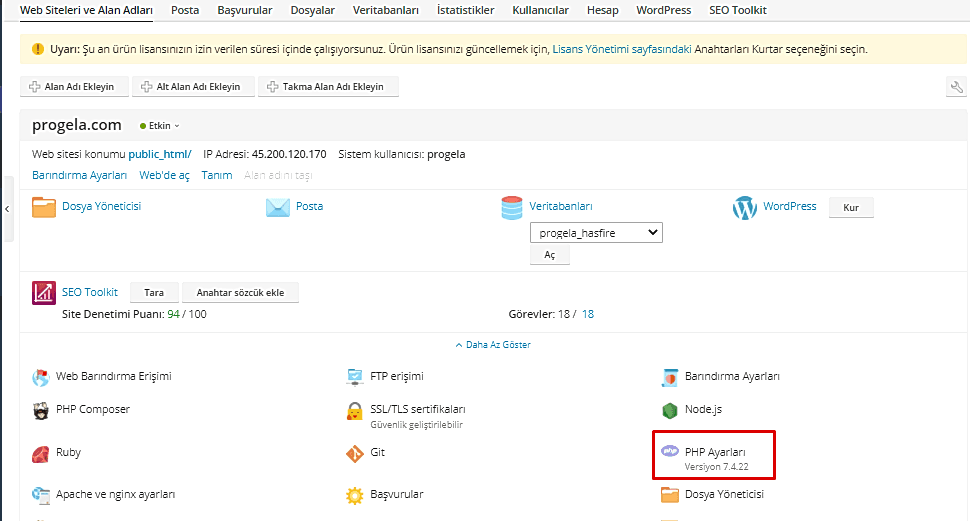Click the wrench settings icon at right
This screenshot has width=970, height=521.
click(956, 87)
